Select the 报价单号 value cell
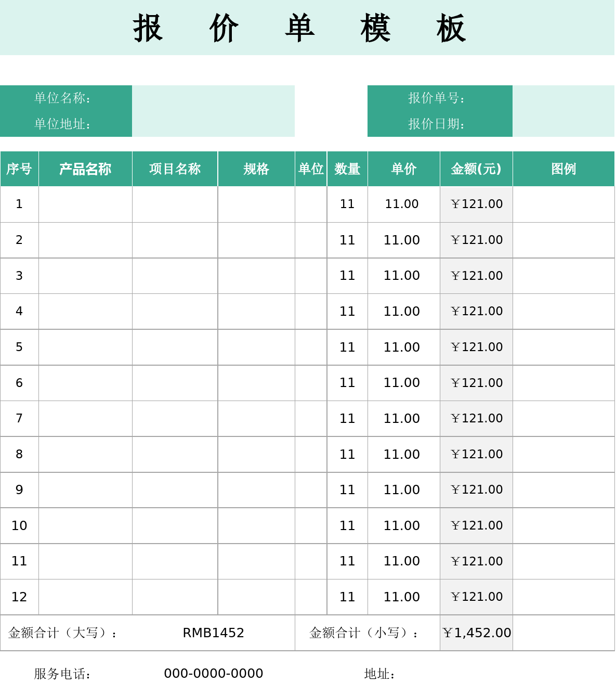 pos(563,98)
